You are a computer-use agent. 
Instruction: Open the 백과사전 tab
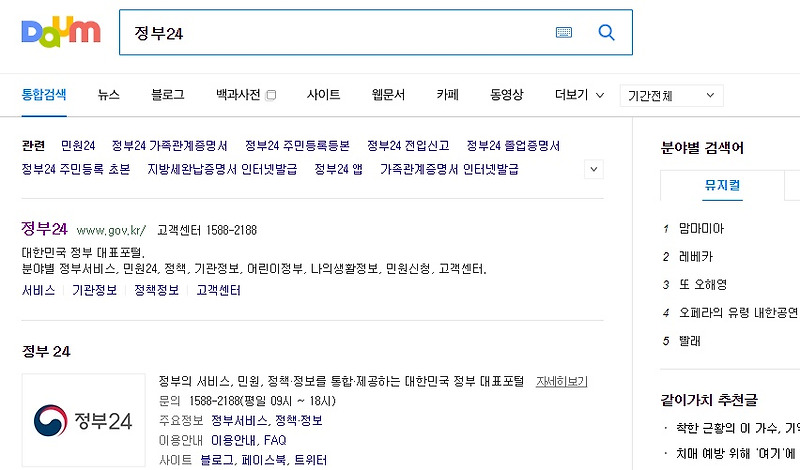tap(238, 95)
